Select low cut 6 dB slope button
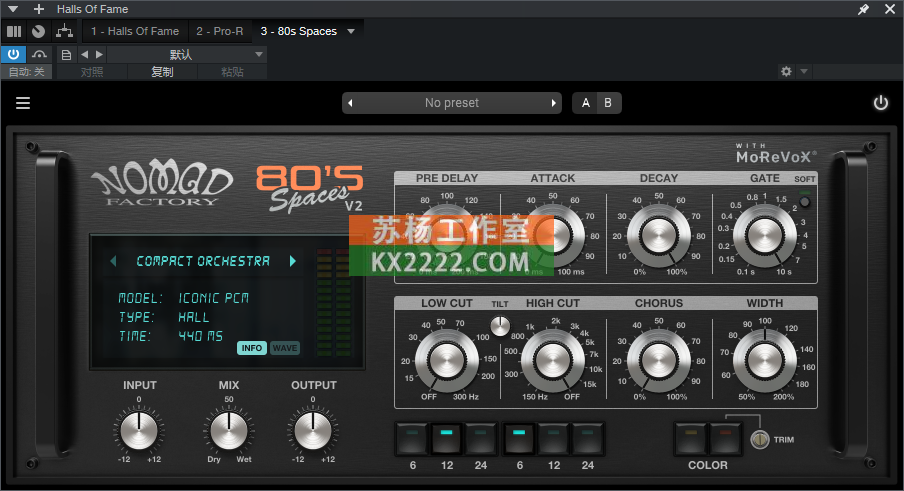This screenshot has width=904, height=491. [x=413, y=439]
